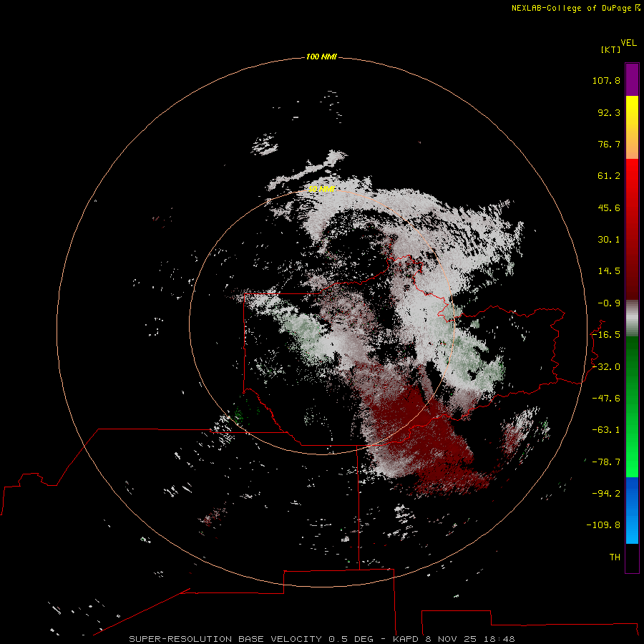This screenshot has width=644, height=644.
Task: Click the 18:48 timestamp in the caption
Action: [499, 639]
